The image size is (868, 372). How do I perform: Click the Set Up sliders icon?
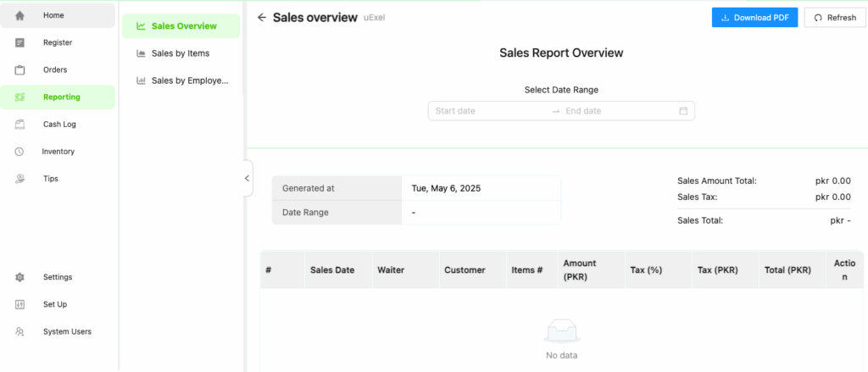point(20,304)
